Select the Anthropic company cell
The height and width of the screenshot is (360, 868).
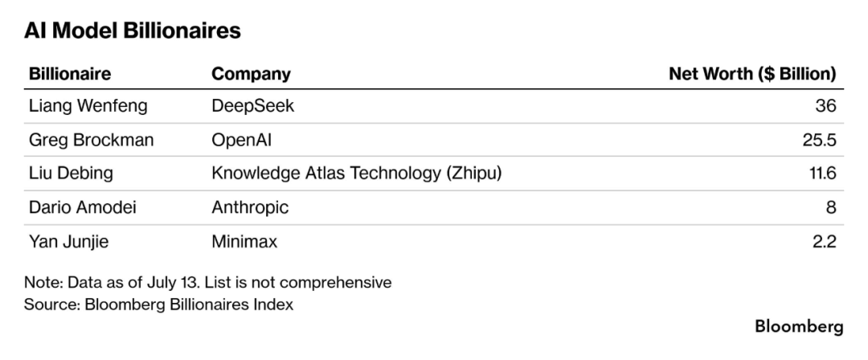point(250,207)
